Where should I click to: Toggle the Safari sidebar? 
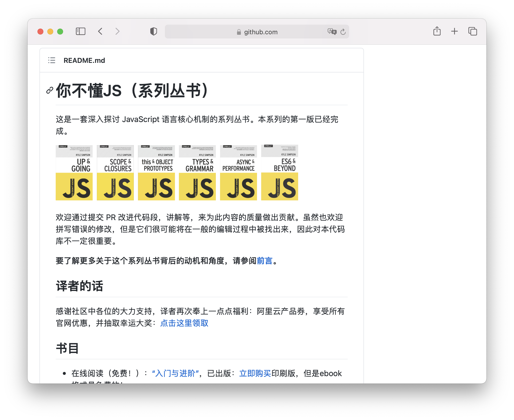point(81,32)
